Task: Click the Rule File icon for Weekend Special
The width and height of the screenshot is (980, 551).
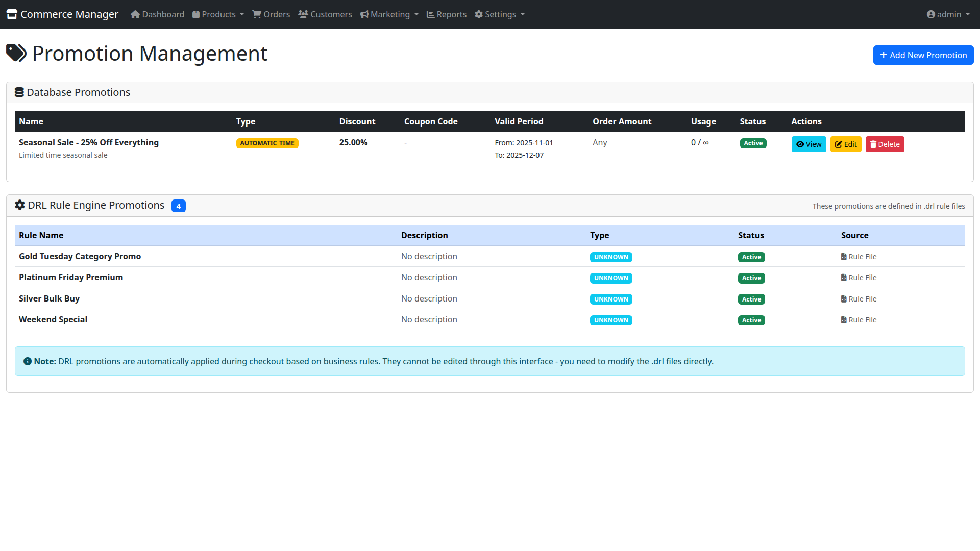Action: (844, 320)
